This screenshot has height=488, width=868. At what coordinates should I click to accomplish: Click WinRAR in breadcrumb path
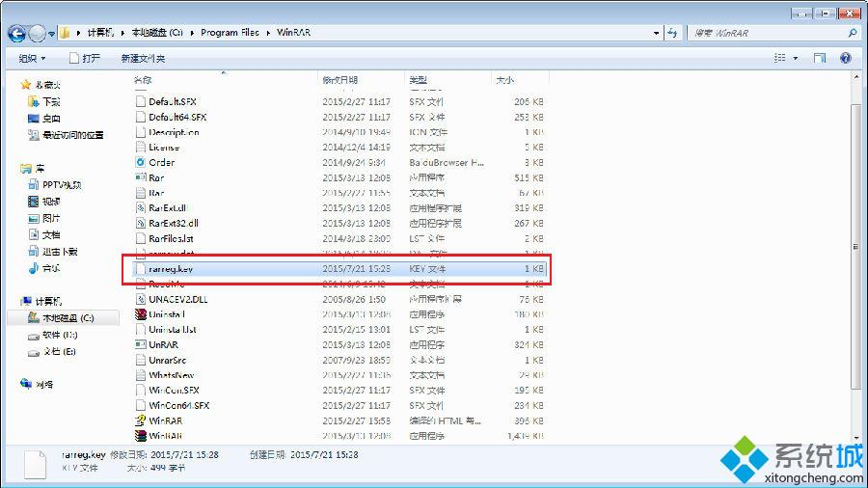(x=293, y=33)
